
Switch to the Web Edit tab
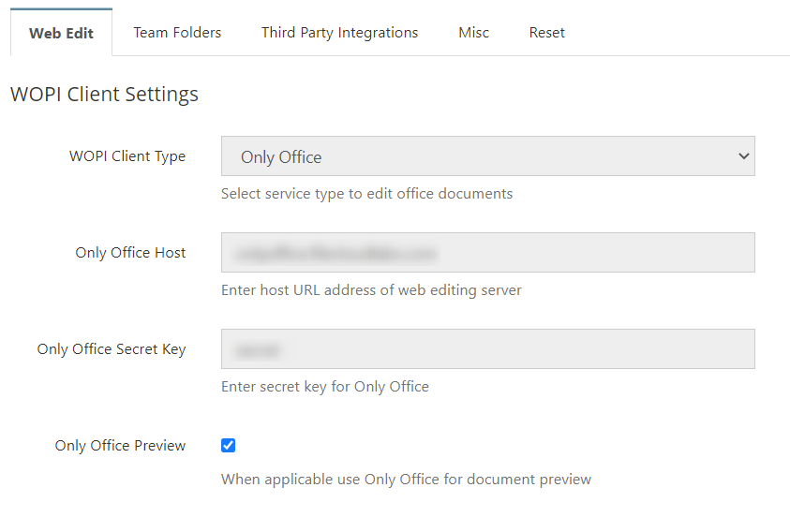pyautogui.click(x=61, y=33)
